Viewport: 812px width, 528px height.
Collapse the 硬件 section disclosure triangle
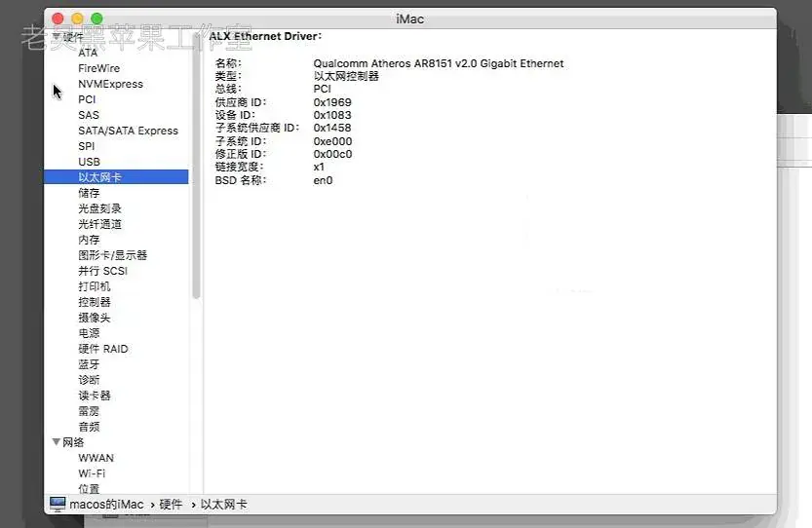click(x=57, y=37)
